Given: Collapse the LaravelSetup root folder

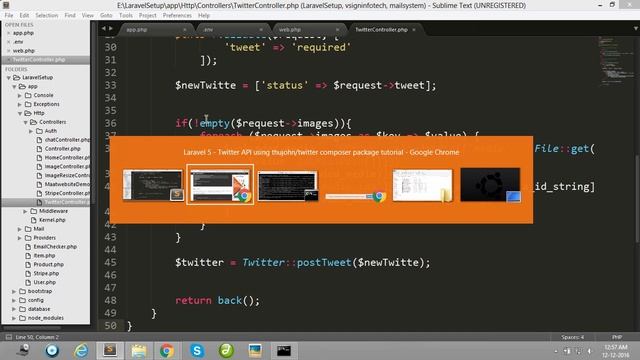Looking at the screenshot, I should pyautogui.click(x=9, y=78).
